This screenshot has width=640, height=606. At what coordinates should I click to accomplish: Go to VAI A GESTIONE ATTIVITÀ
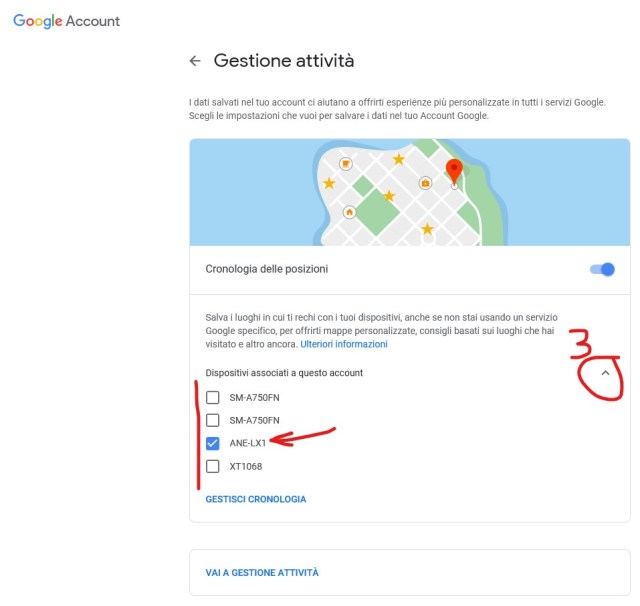262,573
